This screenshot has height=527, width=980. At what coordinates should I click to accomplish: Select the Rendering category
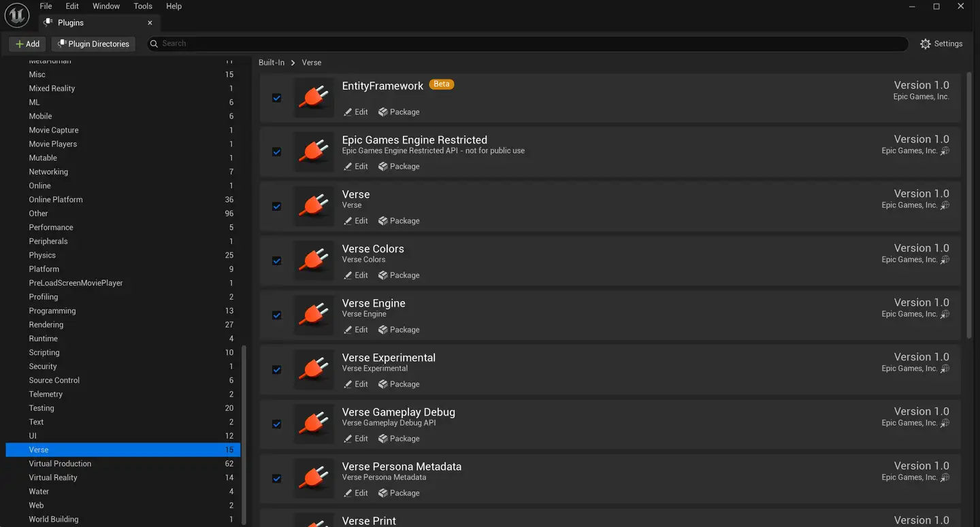pos(123,324)
